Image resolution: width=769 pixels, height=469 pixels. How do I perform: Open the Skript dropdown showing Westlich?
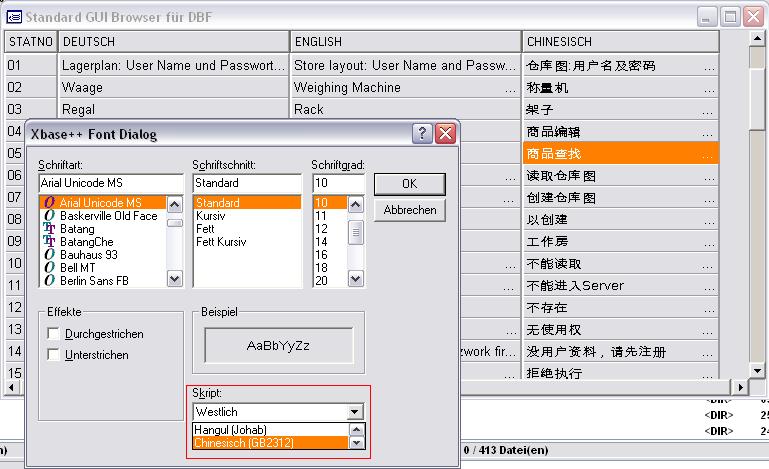(x=354, y=411)
